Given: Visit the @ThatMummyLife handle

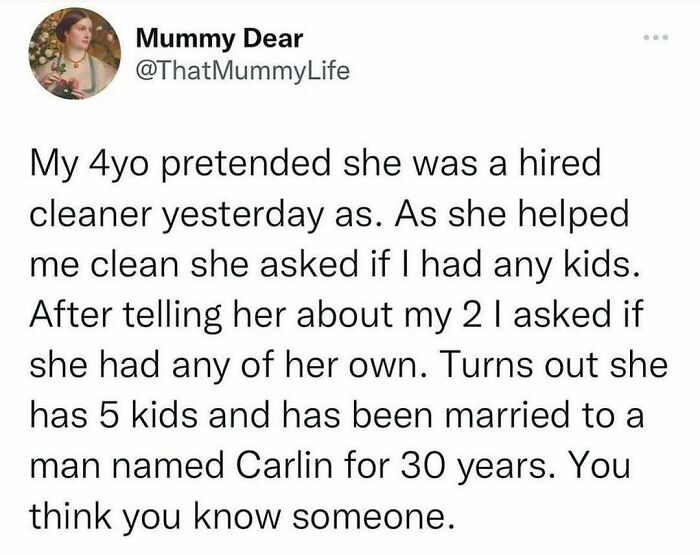Looking at the screenshot, I should 242,71.
